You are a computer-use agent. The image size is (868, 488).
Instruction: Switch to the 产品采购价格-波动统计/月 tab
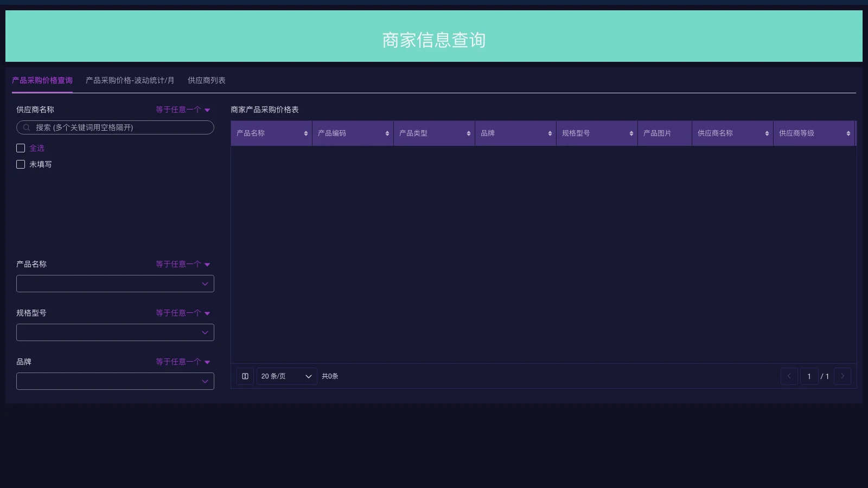tap(130, 80)
